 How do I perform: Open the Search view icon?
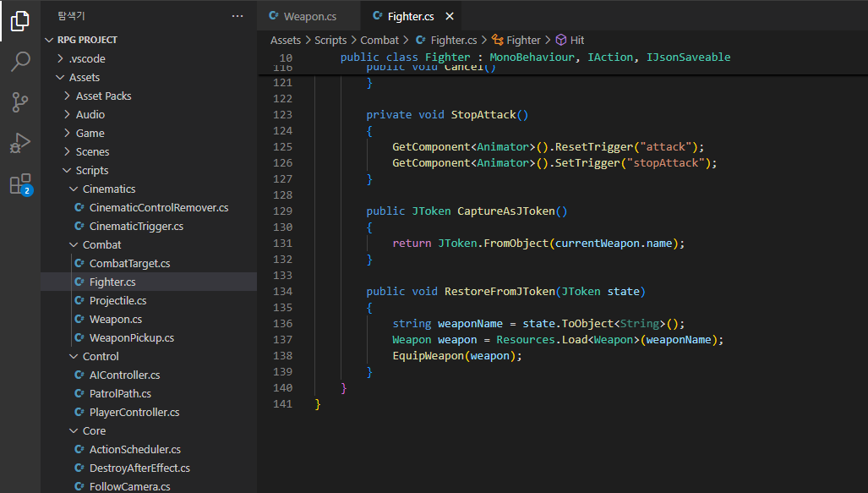coord(20,62)
